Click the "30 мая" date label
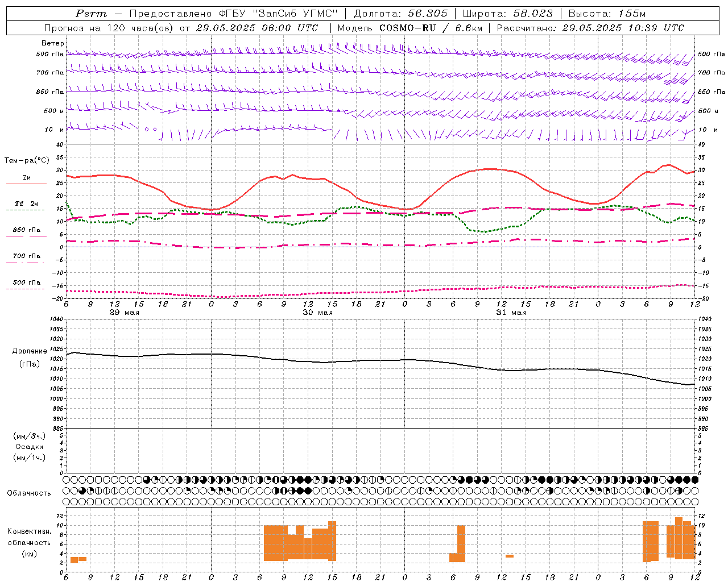 (317, 313)
